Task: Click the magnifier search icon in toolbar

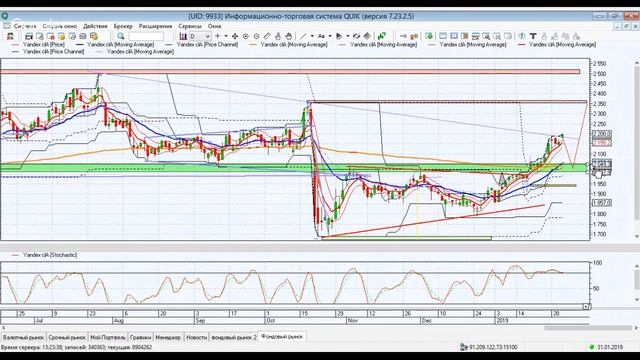Action: [x=121, y=36]
